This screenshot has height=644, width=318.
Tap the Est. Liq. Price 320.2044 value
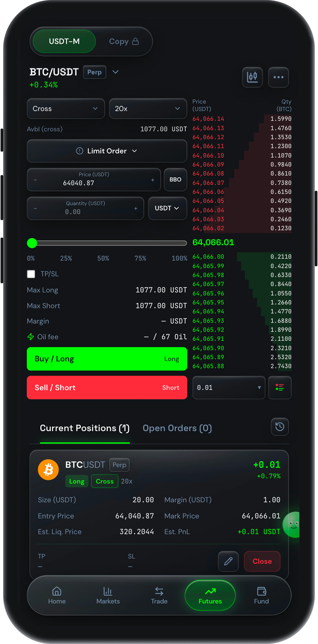[x=137, y=532]
